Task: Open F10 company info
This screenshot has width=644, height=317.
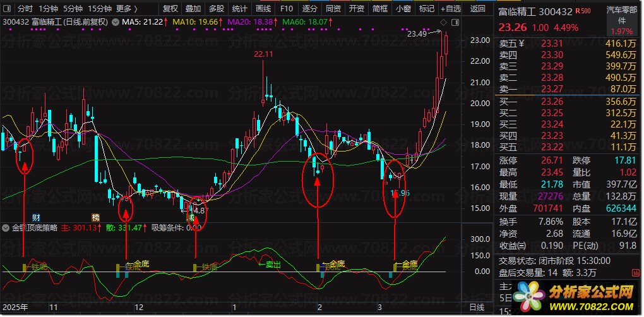Action: (286, 9)
